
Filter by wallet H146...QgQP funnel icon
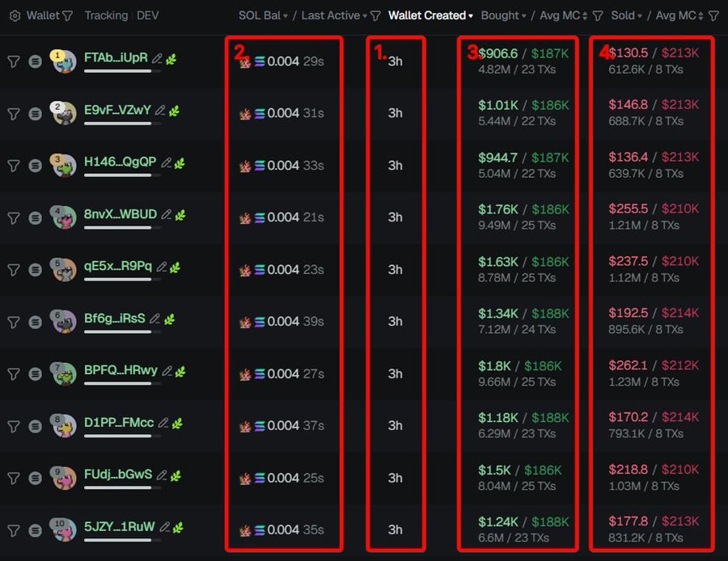[x=14, y=165]
